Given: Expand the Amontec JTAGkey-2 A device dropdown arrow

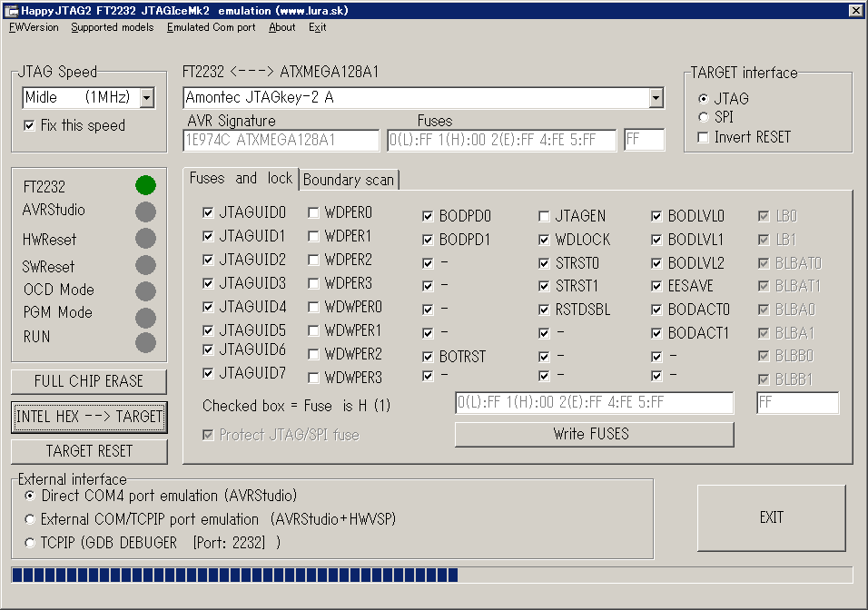Looking at the screenshot, I should pos(656,98).
